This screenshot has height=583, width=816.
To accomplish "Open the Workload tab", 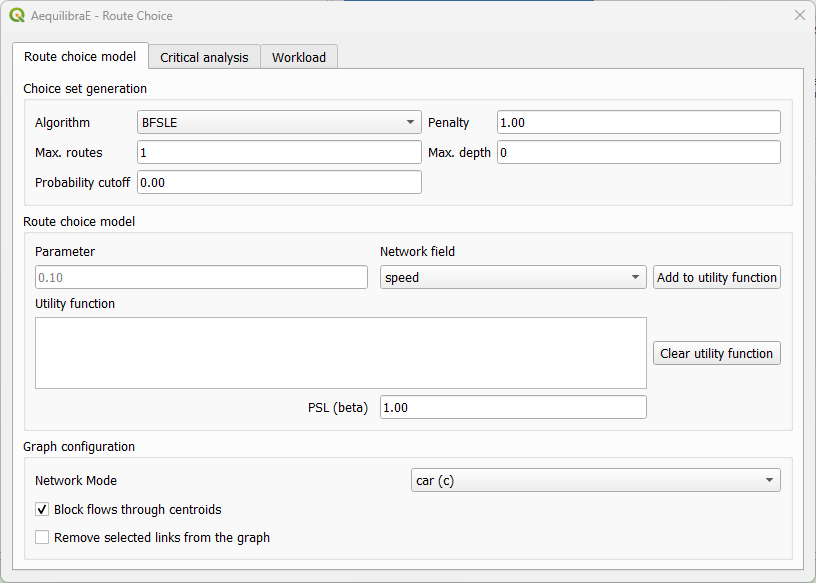I will (x=299, y=57).
